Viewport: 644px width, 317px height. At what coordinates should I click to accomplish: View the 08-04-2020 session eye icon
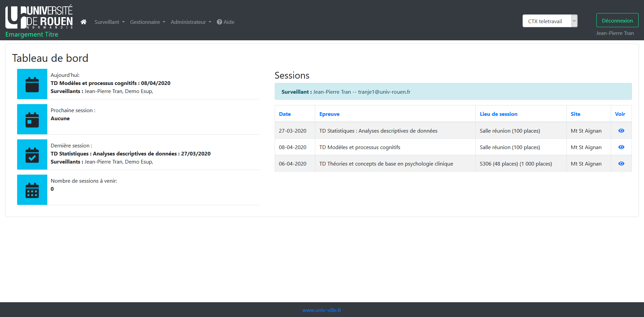tap(621, 147)
